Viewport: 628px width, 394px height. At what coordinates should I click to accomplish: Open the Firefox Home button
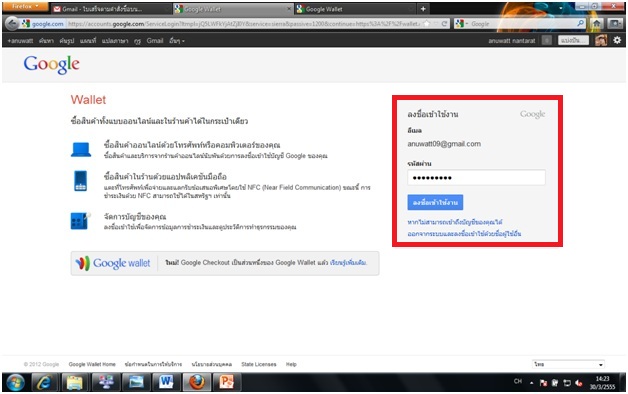tap(597, 24)
